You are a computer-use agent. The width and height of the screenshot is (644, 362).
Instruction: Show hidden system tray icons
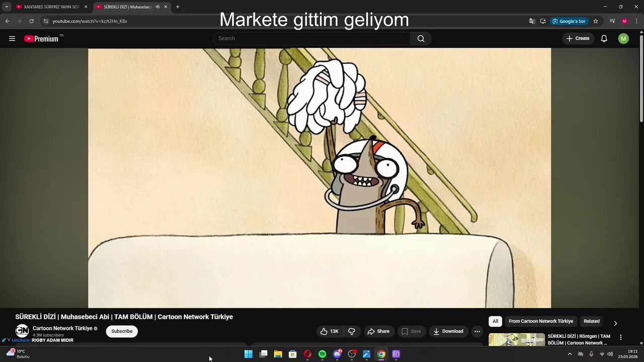click(x=570, y=354)
